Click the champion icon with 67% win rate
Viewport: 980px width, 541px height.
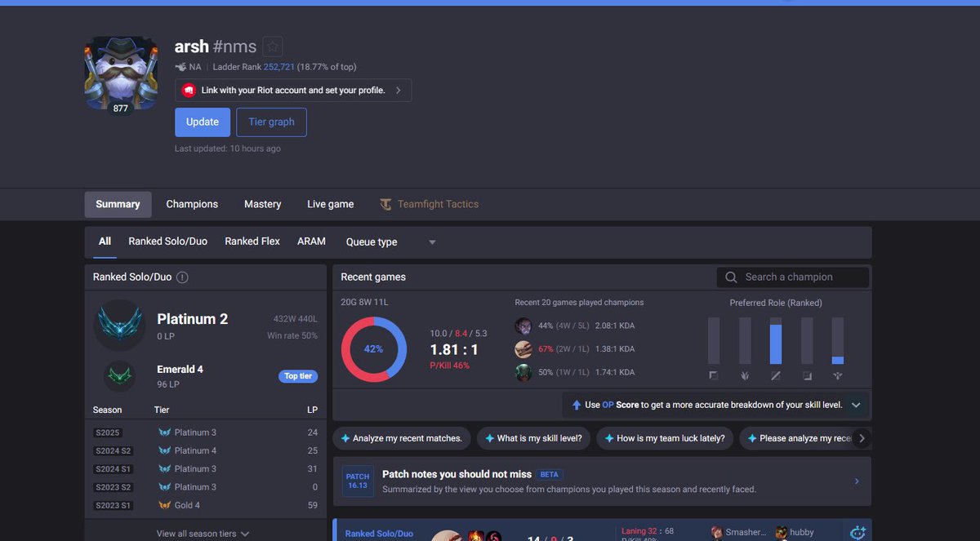coord(523,349)
